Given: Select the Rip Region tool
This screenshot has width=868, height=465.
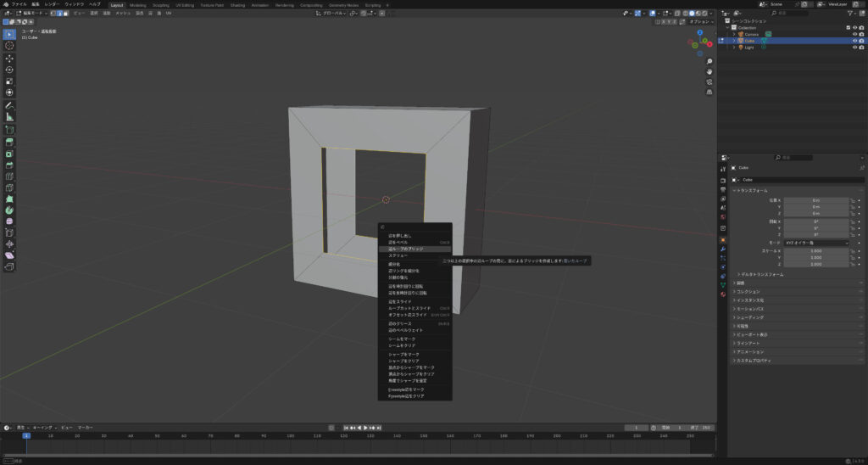Looking at the screenshot, I should point(9,266).
